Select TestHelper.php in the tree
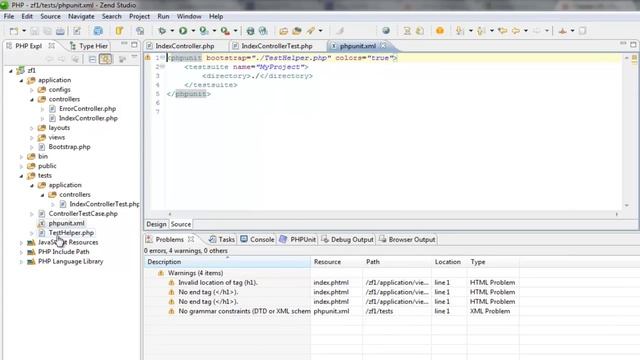Screen dimensions: 640x360 click(x=71, y=233)
